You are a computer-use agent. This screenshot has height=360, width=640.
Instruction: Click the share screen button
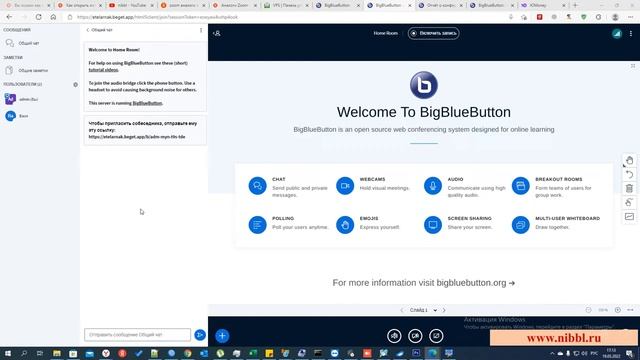(x=436, y=336)
